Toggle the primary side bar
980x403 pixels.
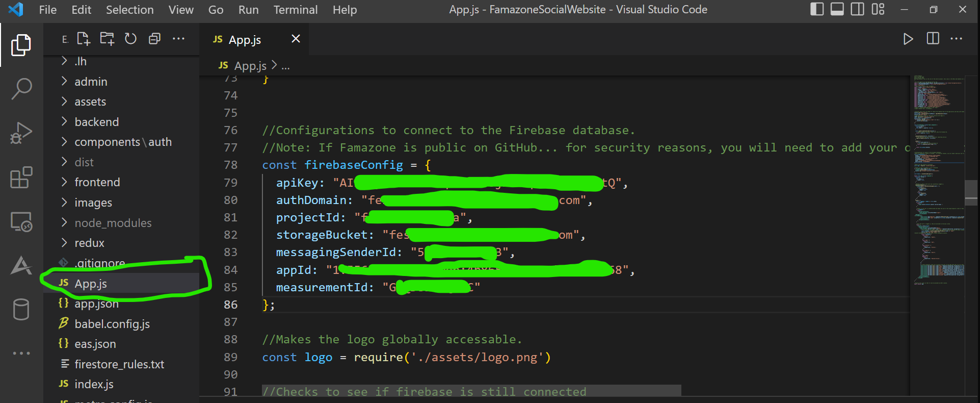pos(817,9)
